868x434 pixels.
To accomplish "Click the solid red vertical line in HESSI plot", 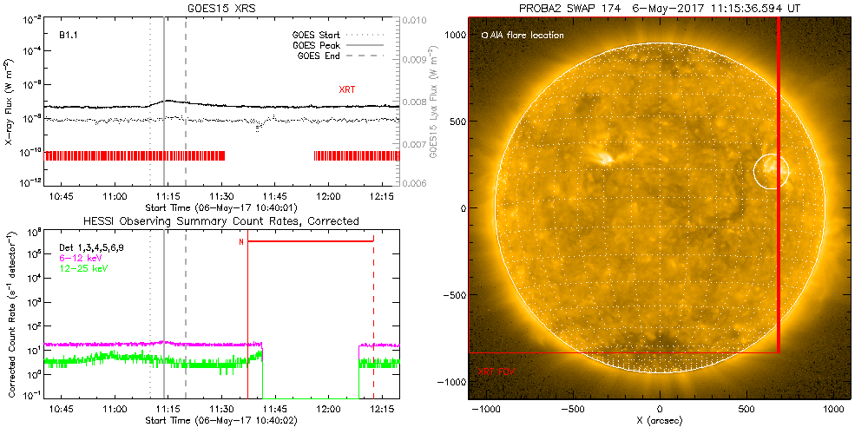I will point(247,316).
